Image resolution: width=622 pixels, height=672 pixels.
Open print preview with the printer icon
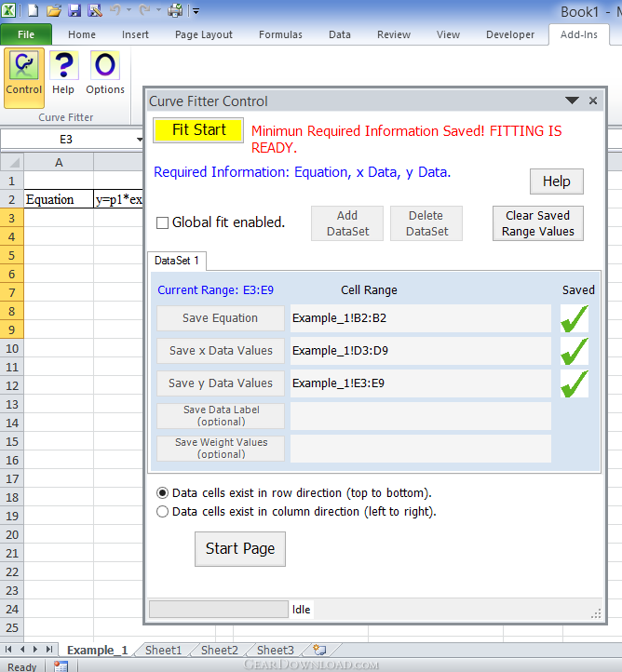[x=175, y=10]
